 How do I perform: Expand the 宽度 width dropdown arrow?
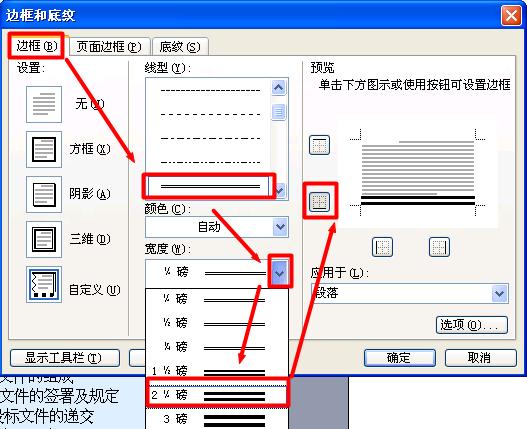280,272
